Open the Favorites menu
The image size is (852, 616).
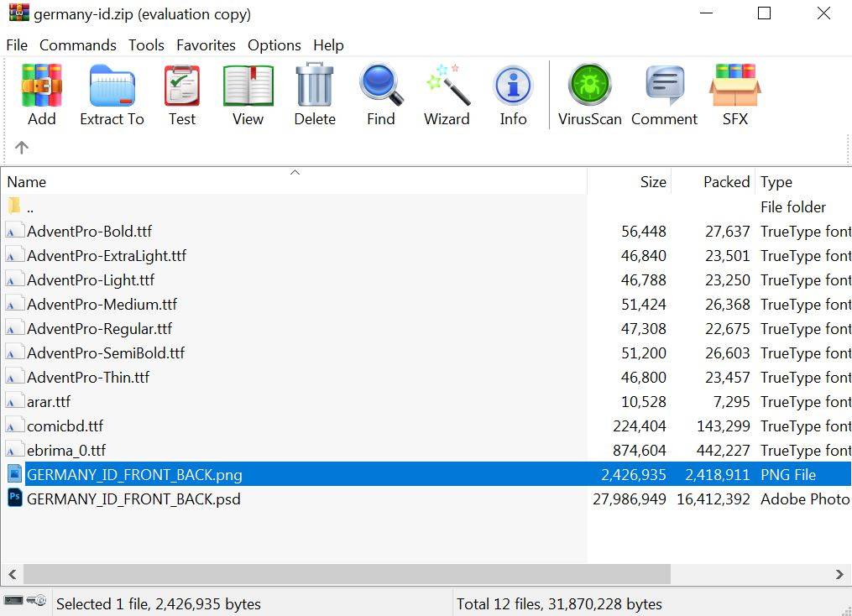[206, 45]
